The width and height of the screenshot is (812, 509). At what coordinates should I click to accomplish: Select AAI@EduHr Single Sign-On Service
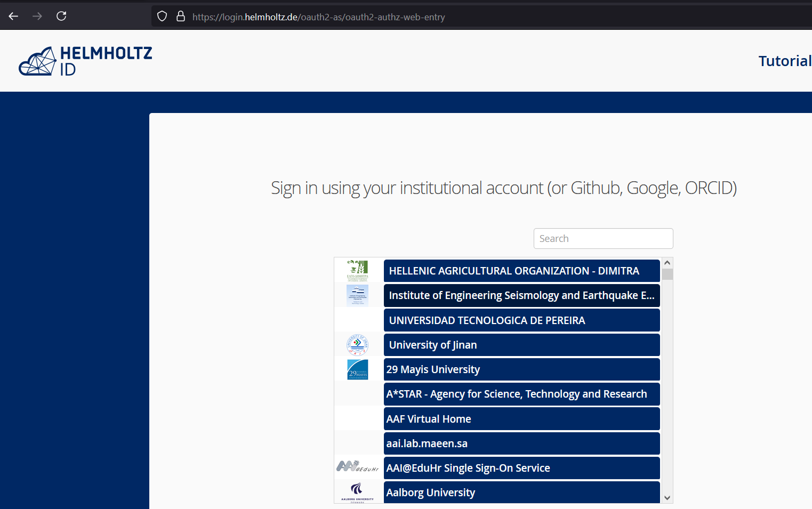521,468
